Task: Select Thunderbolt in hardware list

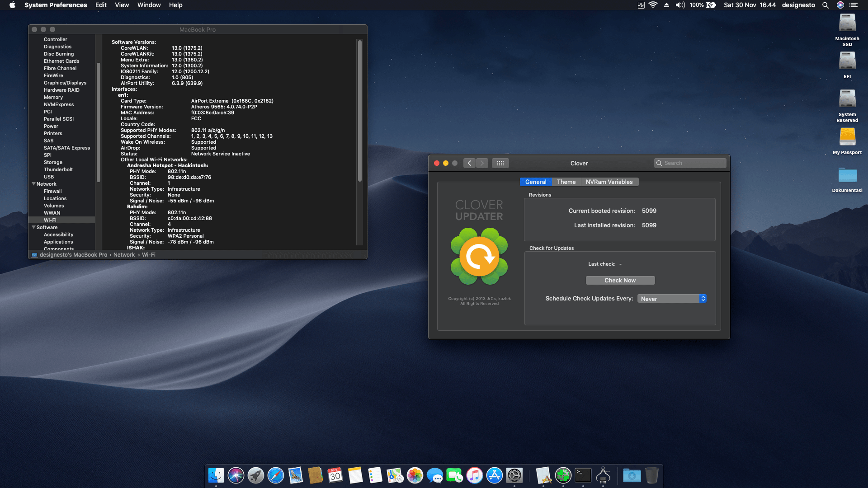Action: (58, 169)
